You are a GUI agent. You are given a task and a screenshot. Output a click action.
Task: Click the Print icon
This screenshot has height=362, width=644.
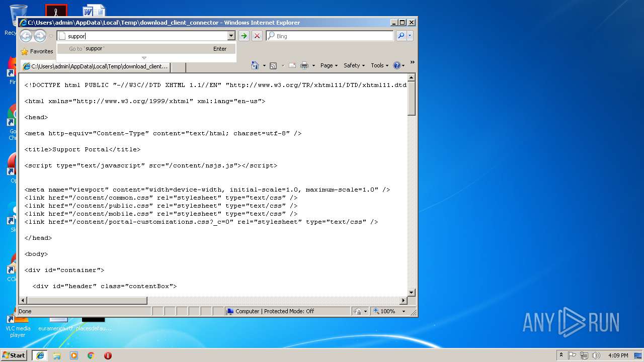pos(304,65)
